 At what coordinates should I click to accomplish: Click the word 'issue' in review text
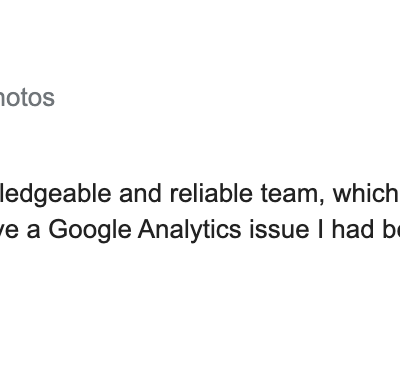[279, 229]
